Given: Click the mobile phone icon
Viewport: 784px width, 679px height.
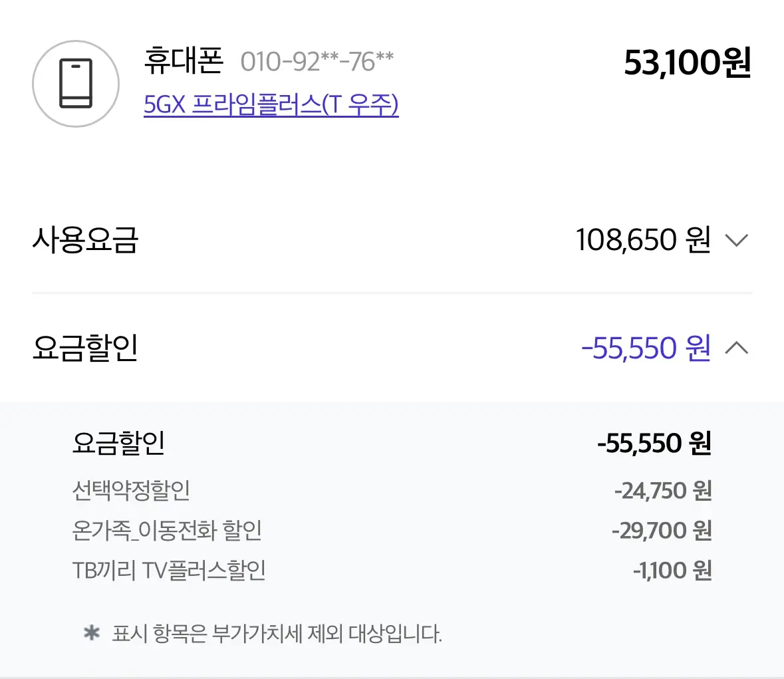Looking at the screenshot, I should pos(76,84).
